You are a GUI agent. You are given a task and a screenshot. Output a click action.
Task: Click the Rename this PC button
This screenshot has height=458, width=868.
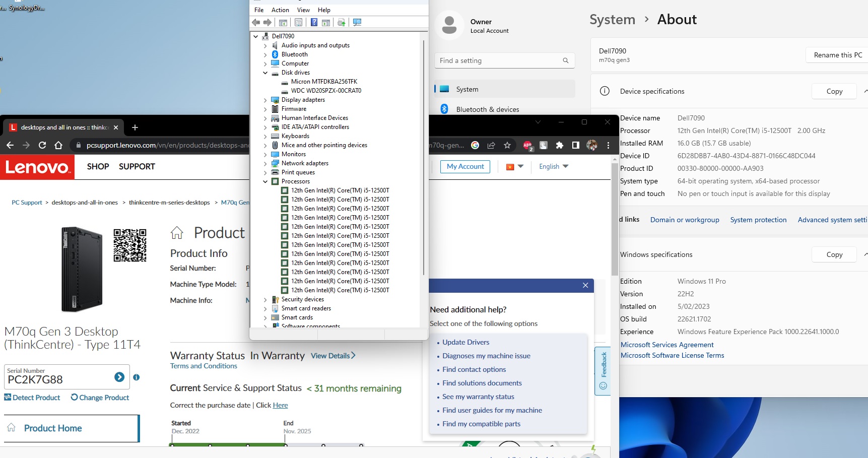point(837,55)
